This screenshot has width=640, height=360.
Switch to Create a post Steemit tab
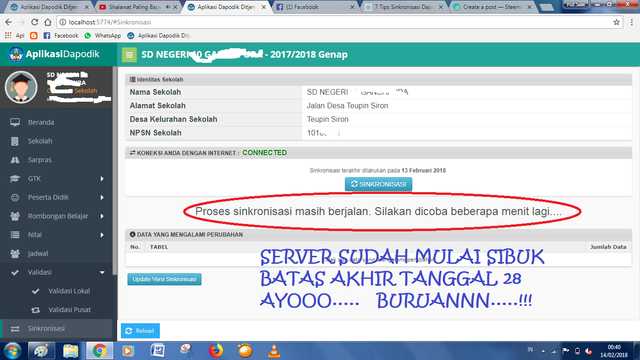click(493, 7)
